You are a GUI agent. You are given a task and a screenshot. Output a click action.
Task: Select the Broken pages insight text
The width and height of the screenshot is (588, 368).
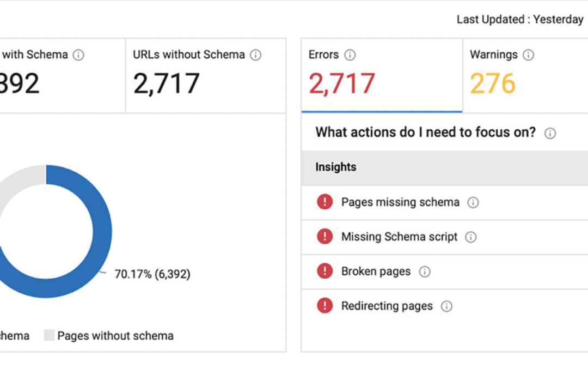376,272
